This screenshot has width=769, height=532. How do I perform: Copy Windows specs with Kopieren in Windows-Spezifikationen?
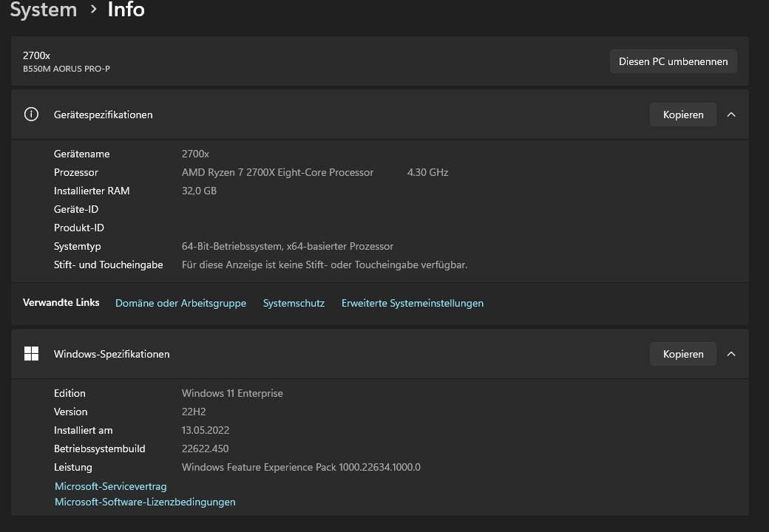682,354
